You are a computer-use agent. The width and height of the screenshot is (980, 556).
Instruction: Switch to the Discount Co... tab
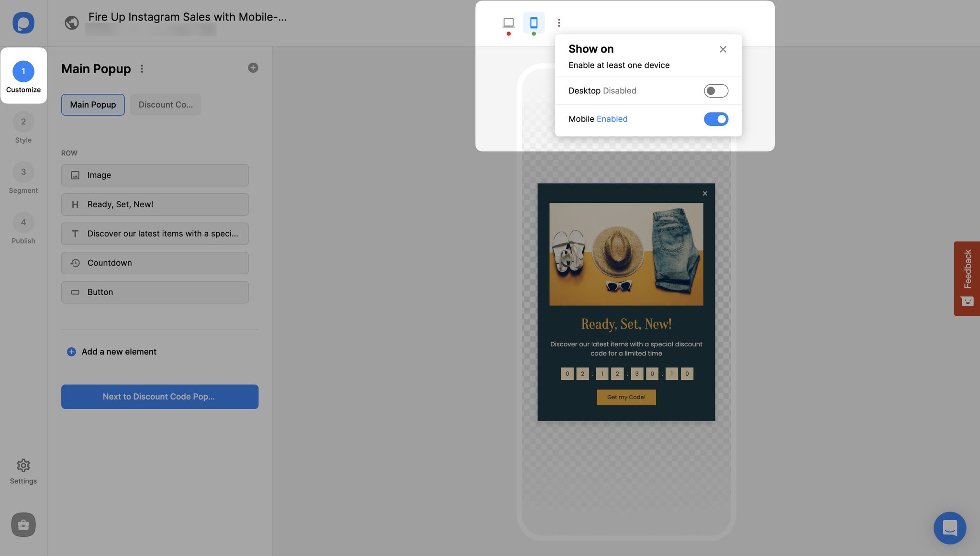click(x=166, y=105)
